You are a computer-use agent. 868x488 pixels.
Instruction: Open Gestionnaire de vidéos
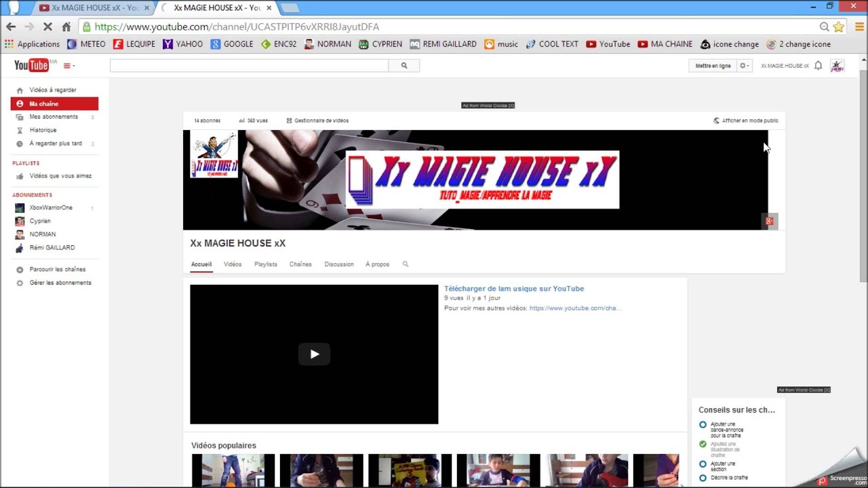tap(317, 121)
